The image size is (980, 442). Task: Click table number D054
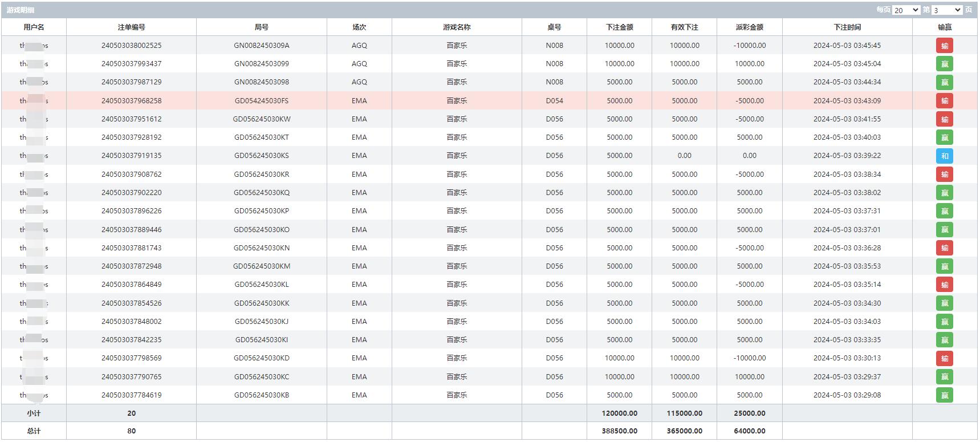pos(554,101)
